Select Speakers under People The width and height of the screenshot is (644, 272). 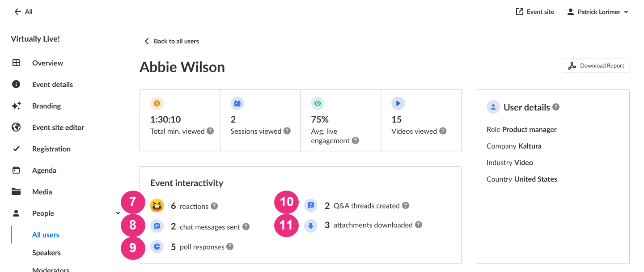(x=47, y=253)
